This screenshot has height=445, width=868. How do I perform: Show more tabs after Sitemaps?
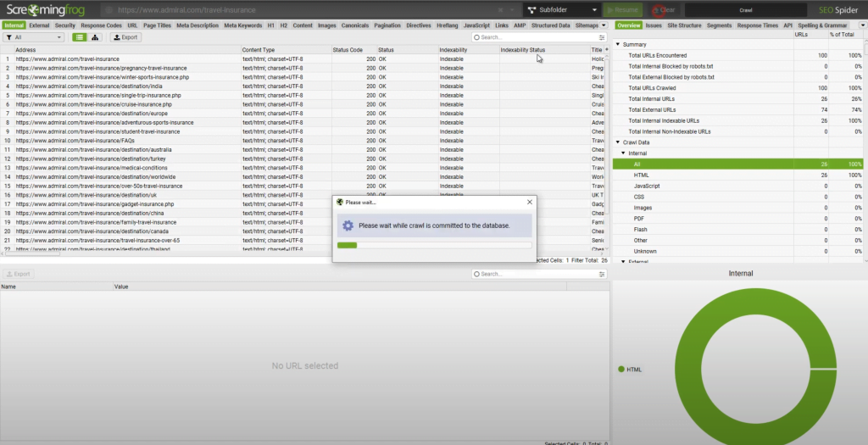click(x=604, y=25)
